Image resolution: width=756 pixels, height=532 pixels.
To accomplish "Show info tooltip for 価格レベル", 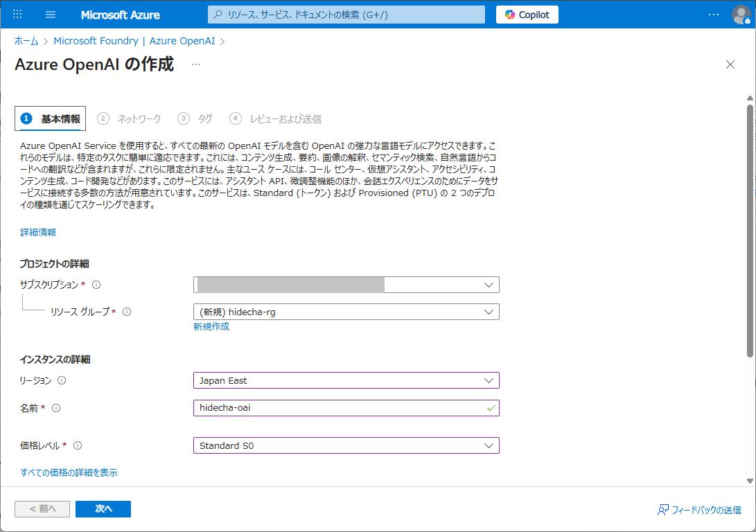I will 78,445.
